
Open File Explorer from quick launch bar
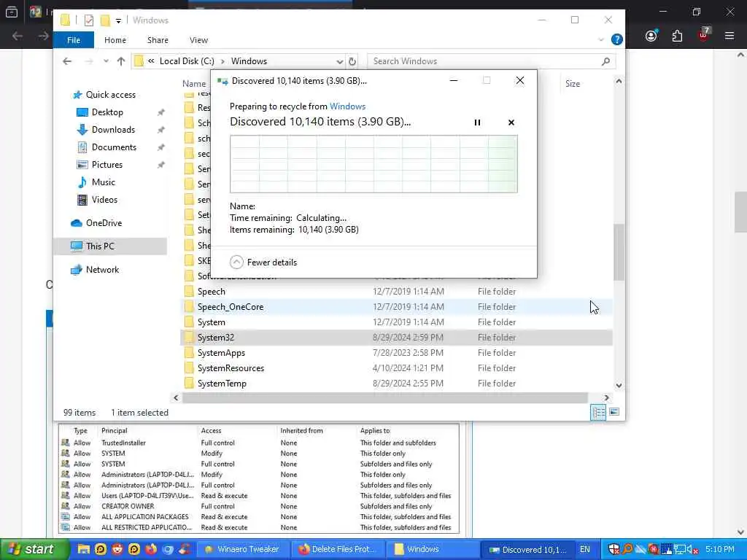[x=83, y=549]
